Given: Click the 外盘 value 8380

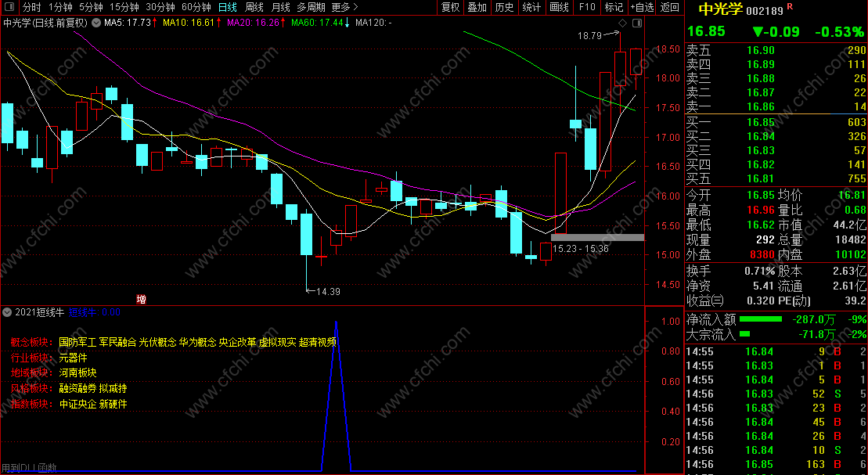Looking at the screenshot, I should [x=762, y=254].
